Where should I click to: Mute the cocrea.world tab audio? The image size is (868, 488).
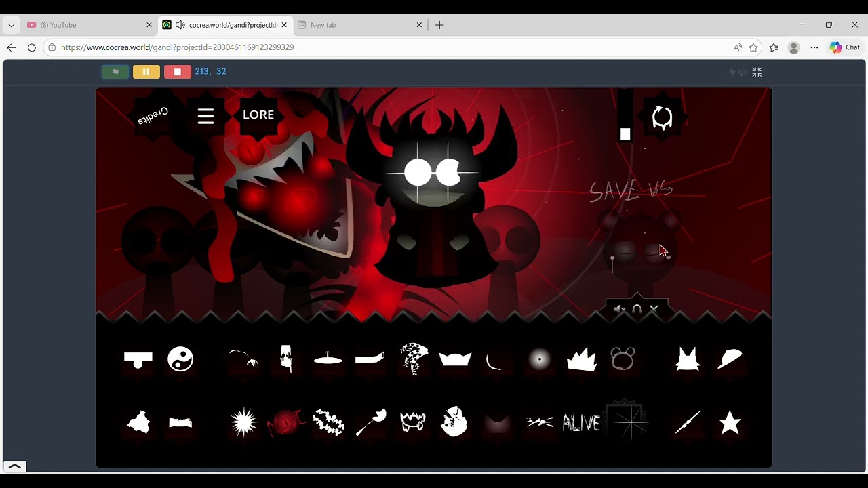click(180, 25)
